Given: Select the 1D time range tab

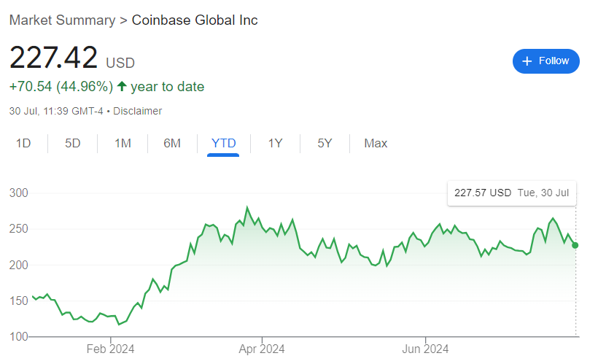Looking at the screenshot, I should point(23,143).
